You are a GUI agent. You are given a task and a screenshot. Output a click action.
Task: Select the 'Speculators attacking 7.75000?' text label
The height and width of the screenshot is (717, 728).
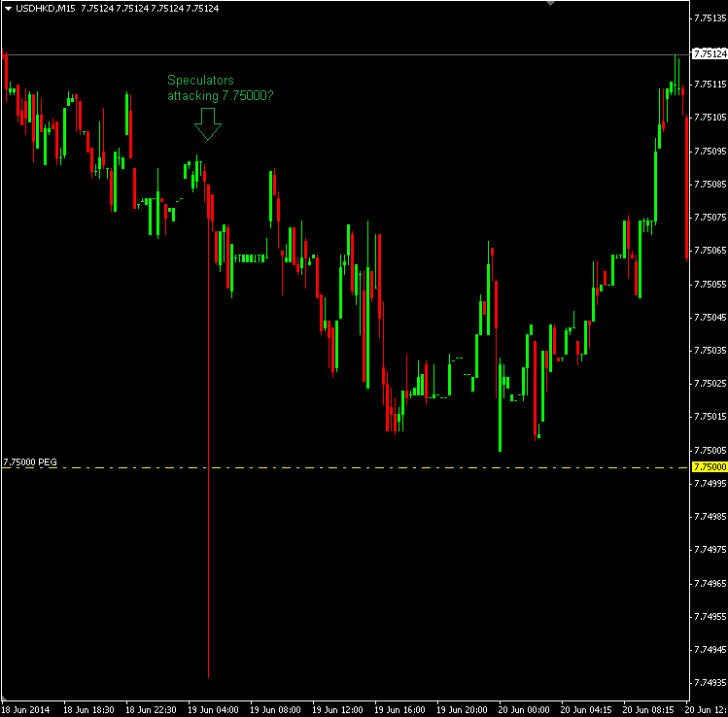click(x=220, y=87)
